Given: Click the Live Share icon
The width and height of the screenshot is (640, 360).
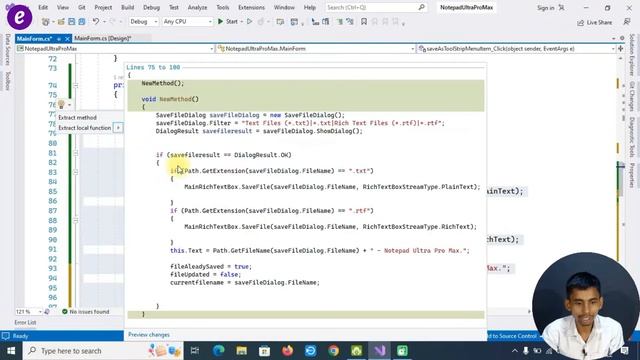Looking at the screenshot, I should pos(580,22).
